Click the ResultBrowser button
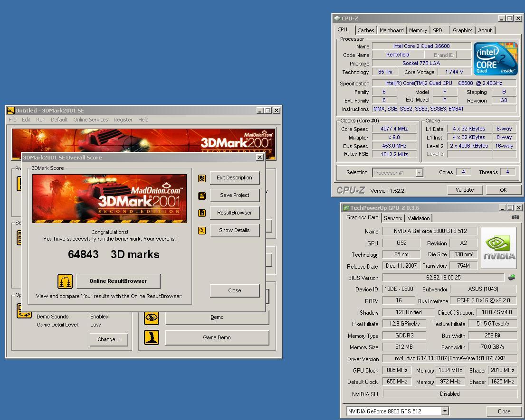 point(234,213)
